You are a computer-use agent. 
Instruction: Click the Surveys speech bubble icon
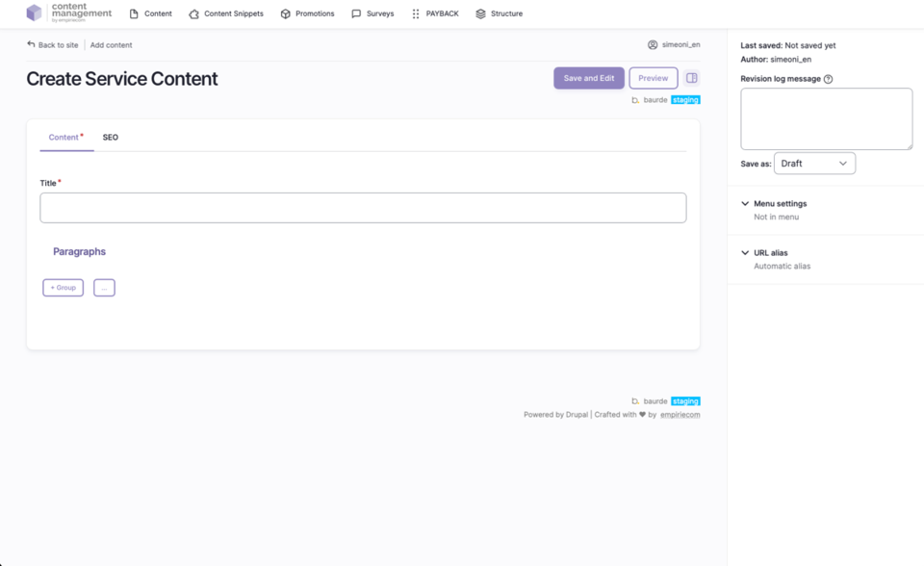pos(356,13)
